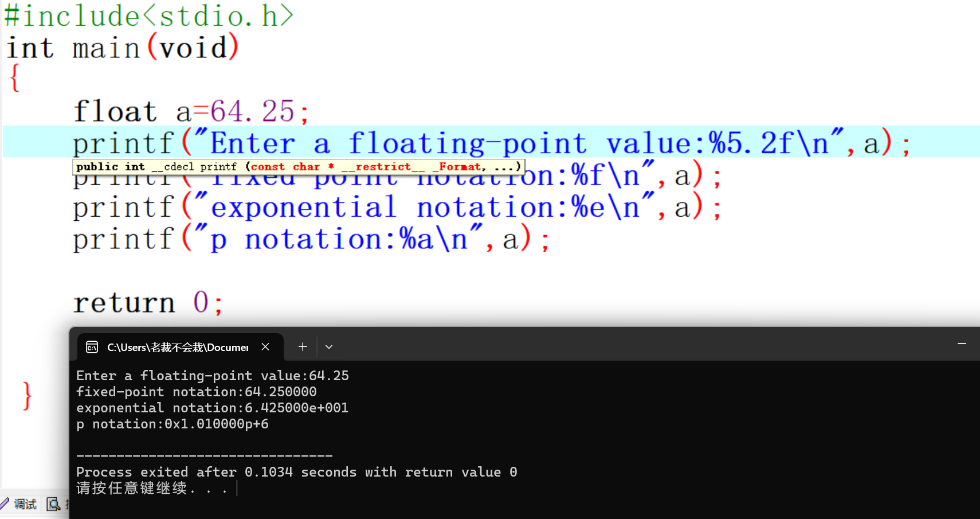This screenshot has width=980, height=519.
Task: Click the Process exited after 0.1034 seconds line
Action: click(x=296, y=472)
